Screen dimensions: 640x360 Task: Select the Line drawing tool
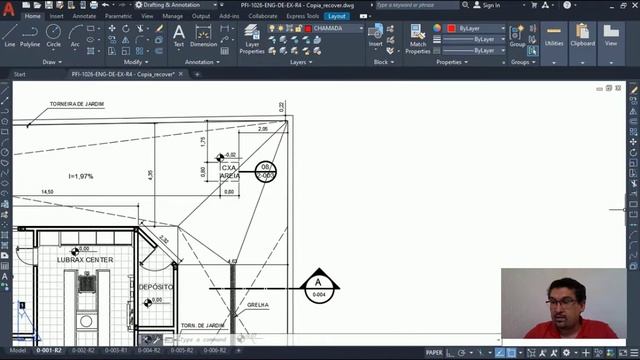pyautogui.click(x=10, y=36)
